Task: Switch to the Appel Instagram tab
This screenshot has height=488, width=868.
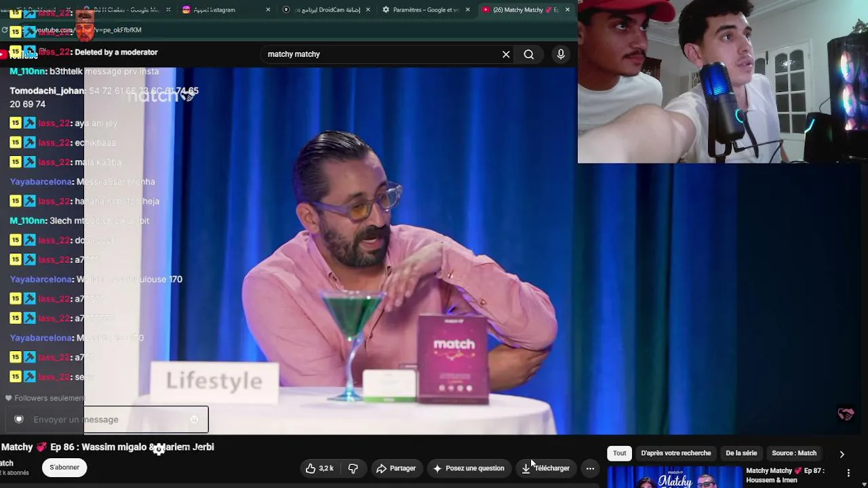Action: (226, 10)
